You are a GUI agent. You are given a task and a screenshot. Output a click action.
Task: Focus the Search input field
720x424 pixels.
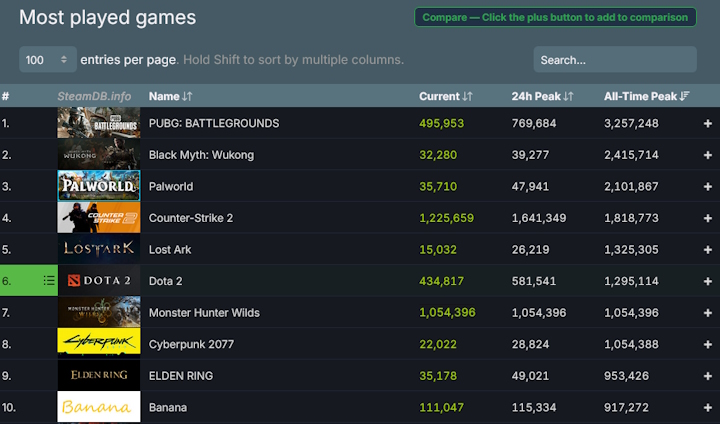[x=615, y=60]
